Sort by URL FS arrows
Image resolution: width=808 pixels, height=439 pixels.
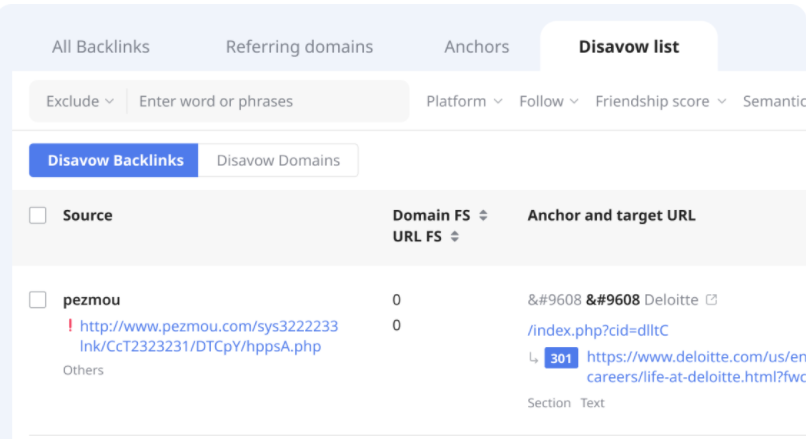click(454, 237)
